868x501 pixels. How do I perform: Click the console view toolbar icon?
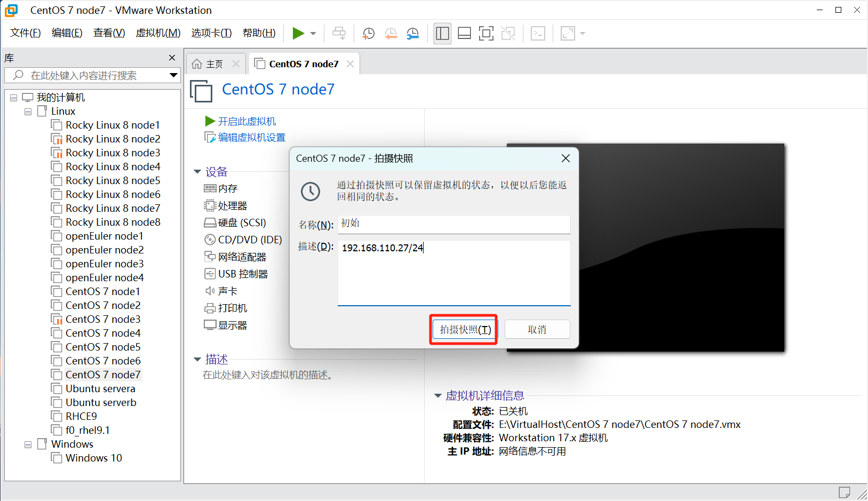[x=538, y=34]
